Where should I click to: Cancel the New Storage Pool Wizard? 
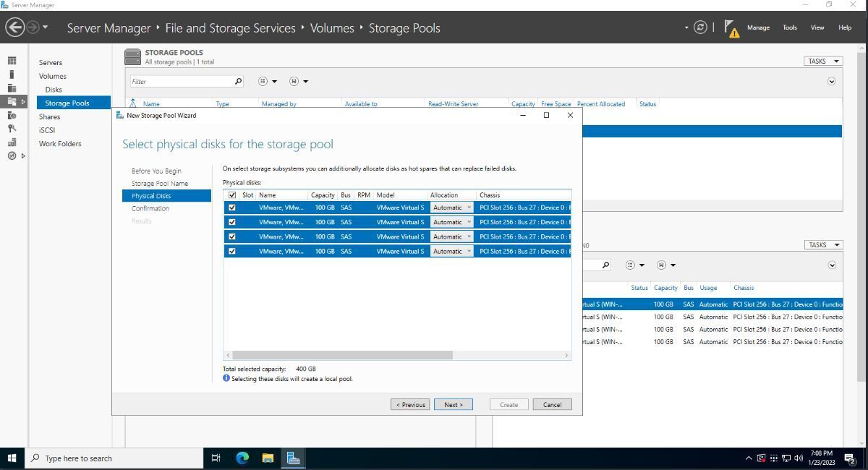pos(552,404)
